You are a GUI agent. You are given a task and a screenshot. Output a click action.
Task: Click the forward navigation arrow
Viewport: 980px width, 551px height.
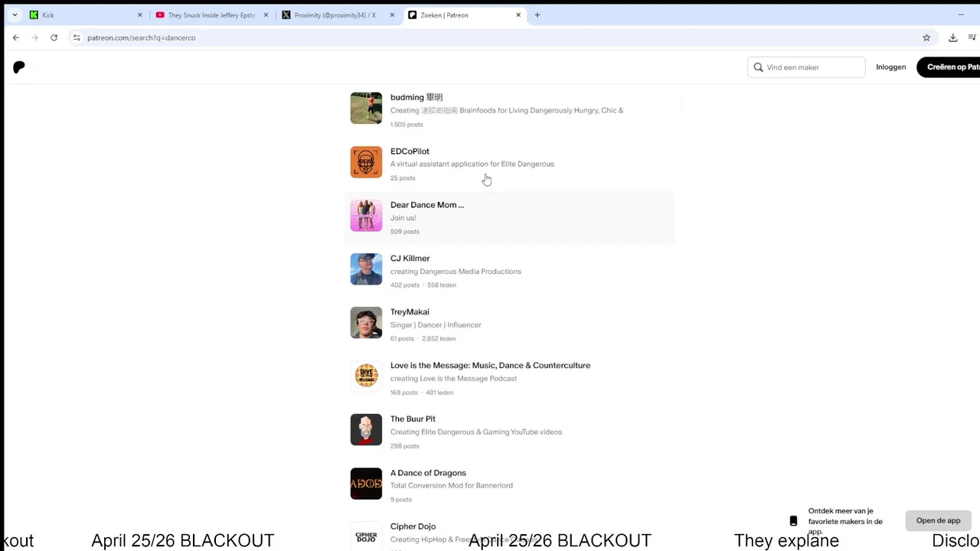[x=34, y=37]
